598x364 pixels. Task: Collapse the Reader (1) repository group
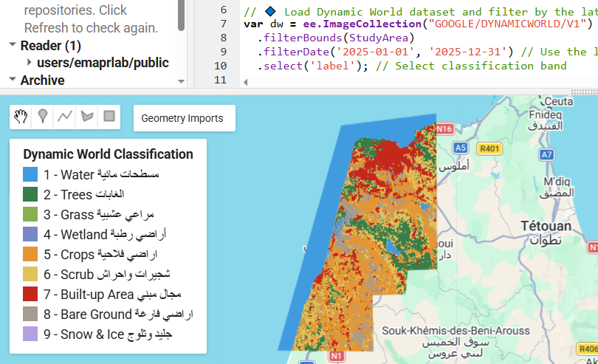(12, 45)
